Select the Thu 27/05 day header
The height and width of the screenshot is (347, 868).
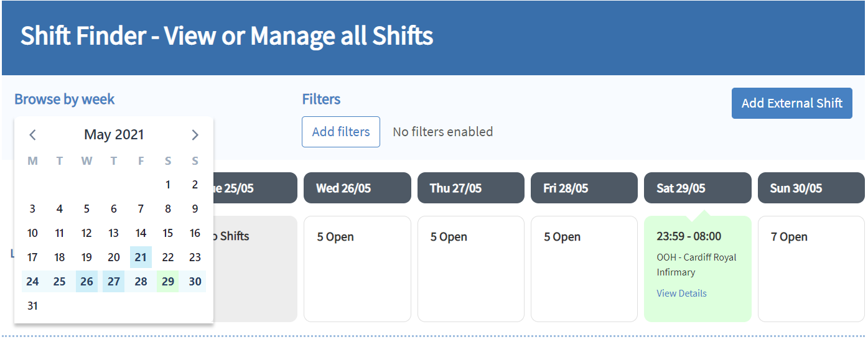coord(470,188)
